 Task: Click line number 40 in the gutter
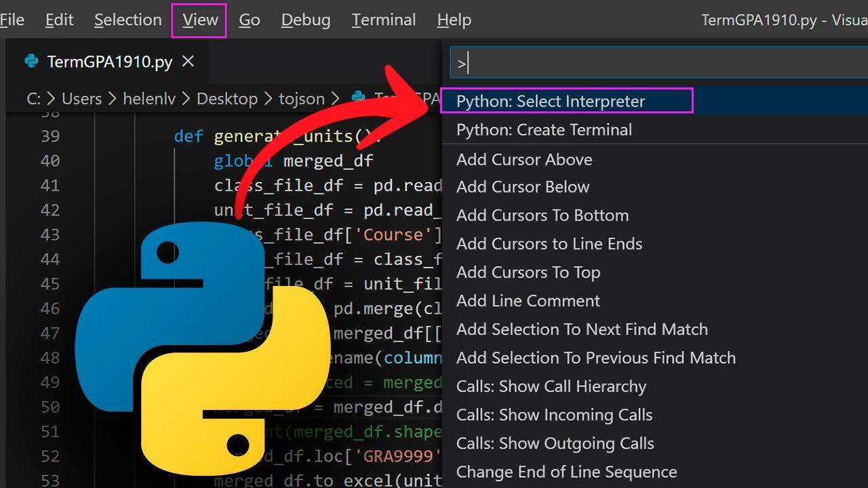click(x=50, y=161)
